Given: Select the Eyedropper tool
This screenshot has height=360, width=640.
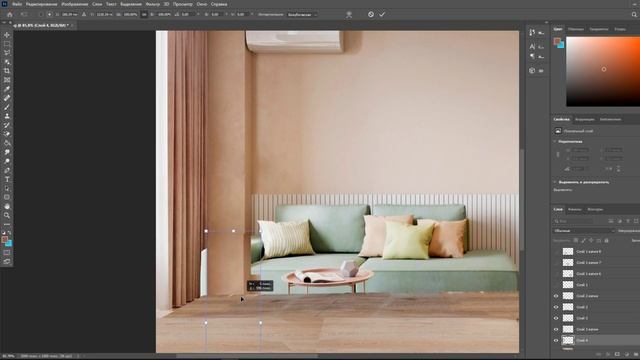Looking at the screenshot, I should tap(7, 89).
